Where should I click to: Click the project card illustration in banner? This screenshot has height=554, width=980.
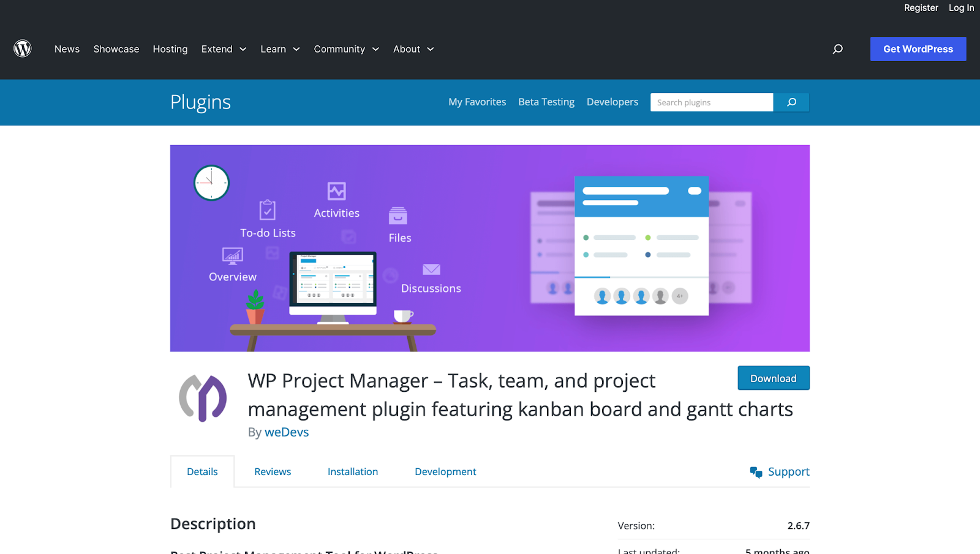pyautogui.click(x=641, y=245)
